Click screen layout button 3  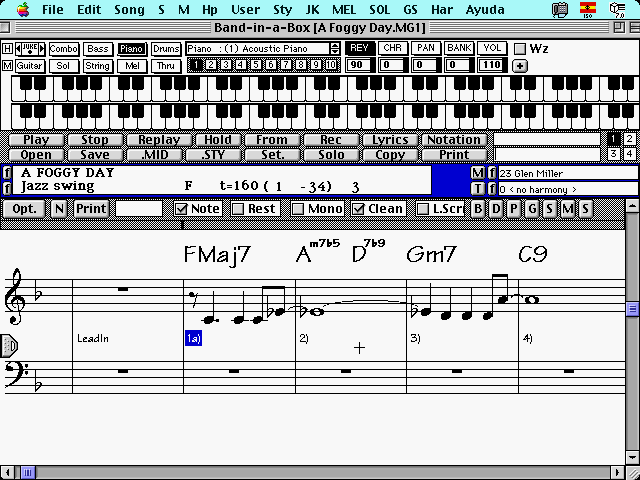pos(613,154)
